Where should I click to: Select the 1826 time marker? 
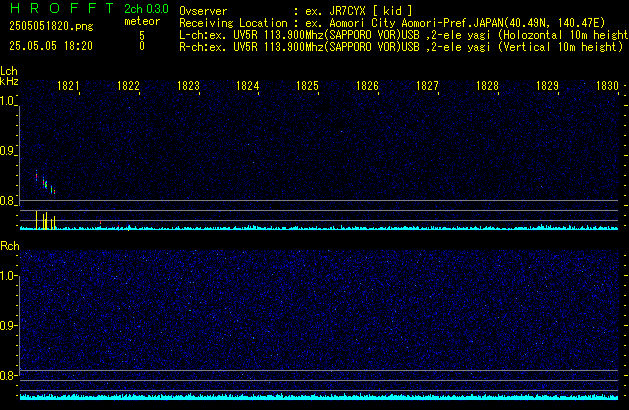click(367, 86)
